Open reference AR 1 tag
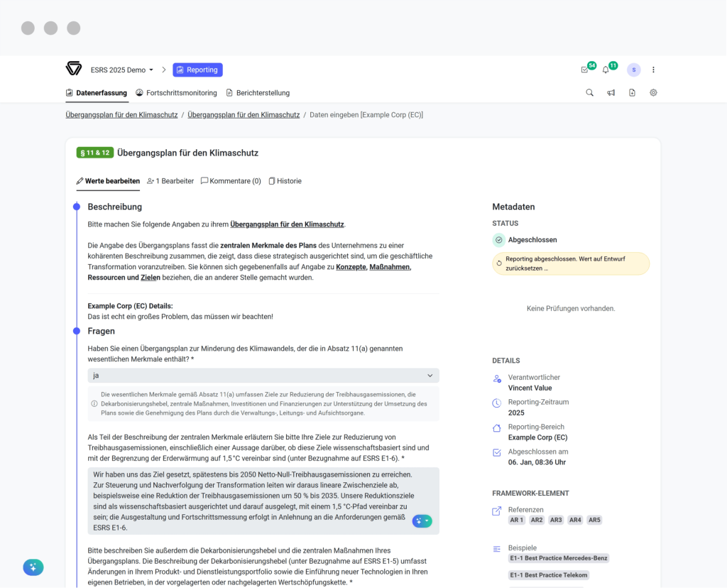Screen dimensions: 727x588 click(x=517, y=521)
